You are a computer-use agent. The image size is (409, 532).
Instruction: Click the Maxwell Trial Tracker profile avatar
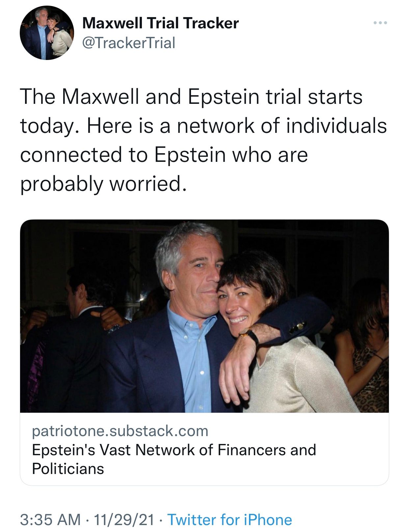(47, 33)
